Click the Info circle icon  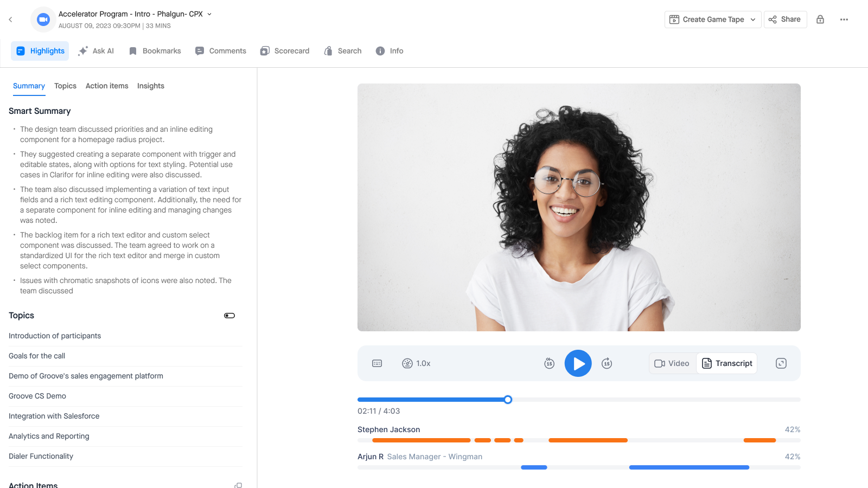tap(380, 51)
